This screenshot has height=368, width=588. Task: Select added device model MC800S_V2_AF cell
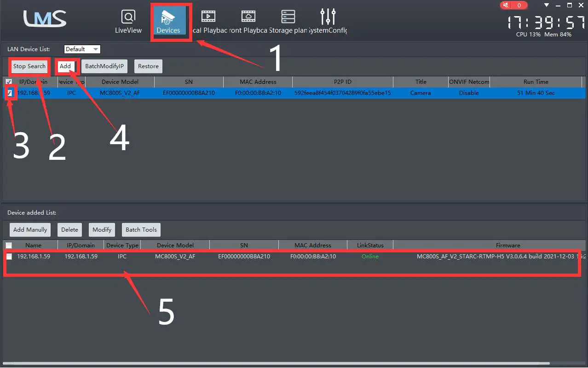(175, 257)
